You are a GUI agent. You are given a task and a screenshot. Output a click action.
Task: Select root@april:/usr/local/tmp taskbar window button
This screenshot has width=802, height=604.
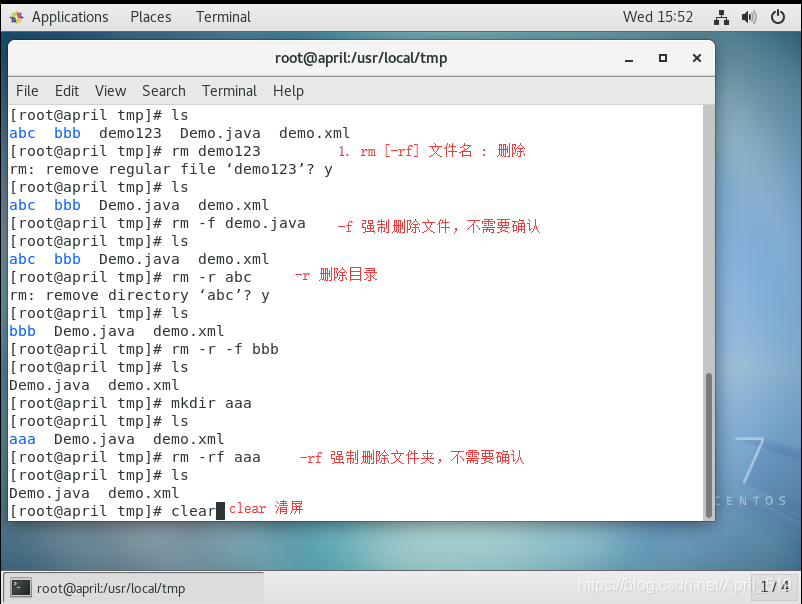pyautogui.click(x=134, y=588)
